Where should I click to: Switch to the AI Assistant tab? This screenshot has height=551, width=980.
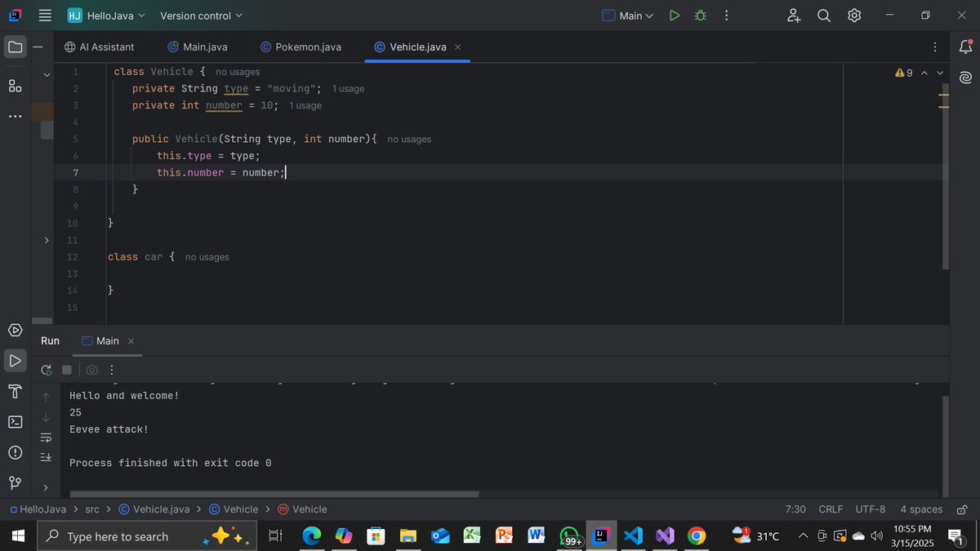99,47
